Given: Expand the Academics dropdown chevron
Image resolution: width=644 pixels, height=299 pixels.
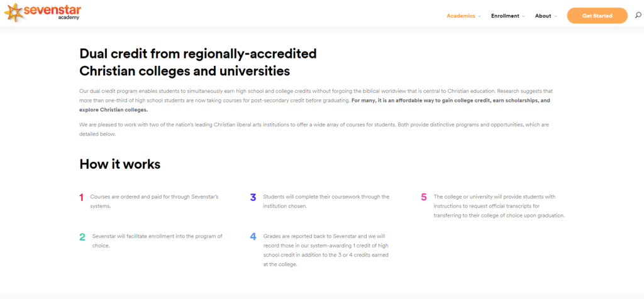Looking at the screenshot, I should pyautogui.click(x=479, y=16).
